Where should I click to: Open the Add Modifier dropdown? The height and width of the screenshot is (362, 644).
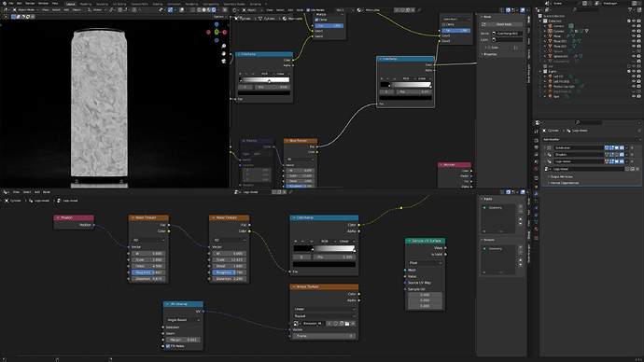point(592,140)
